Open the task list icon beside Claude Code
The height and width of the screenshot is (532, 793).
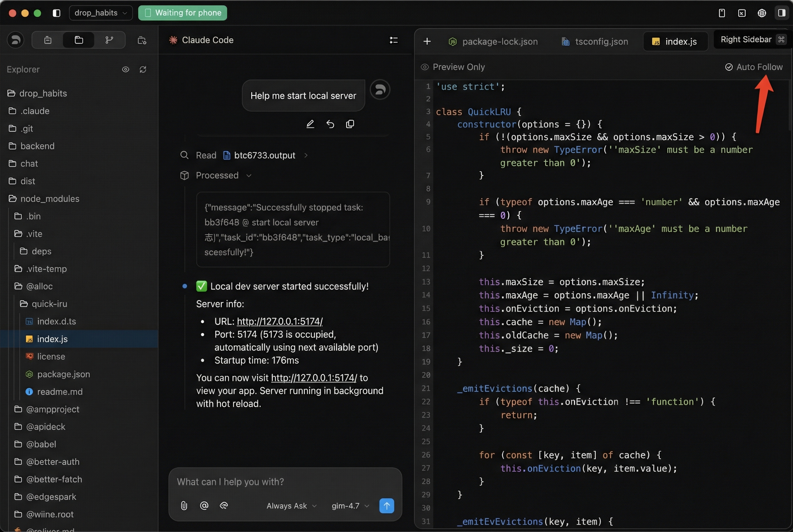tap(393, 40)
